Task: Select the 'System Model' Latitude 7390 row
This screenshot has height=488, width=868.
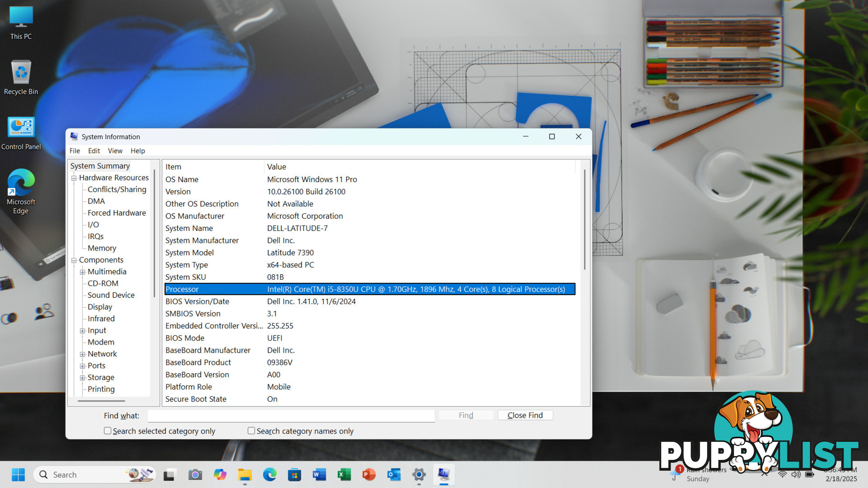Action: pos(370,253)
